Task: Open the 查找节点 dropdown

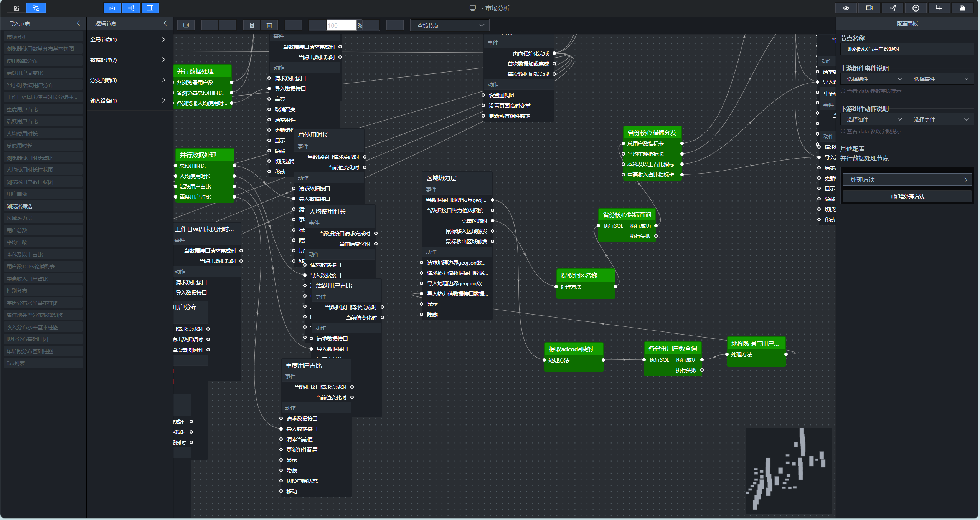Action: click(450, 25)
